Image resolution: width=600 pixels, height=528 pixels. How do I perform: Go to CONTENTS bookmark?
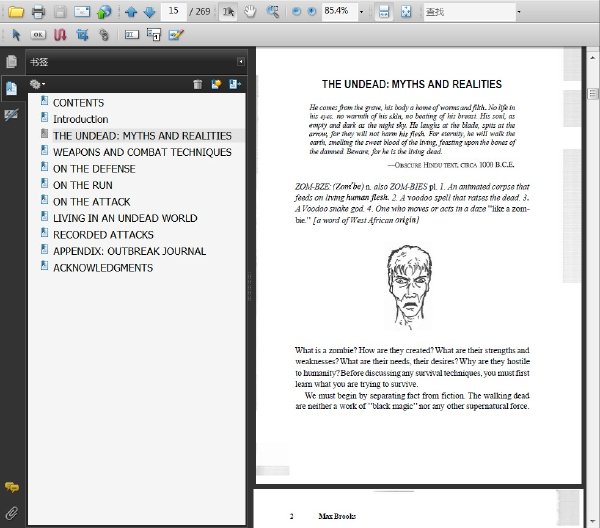(x=78, y=103)
